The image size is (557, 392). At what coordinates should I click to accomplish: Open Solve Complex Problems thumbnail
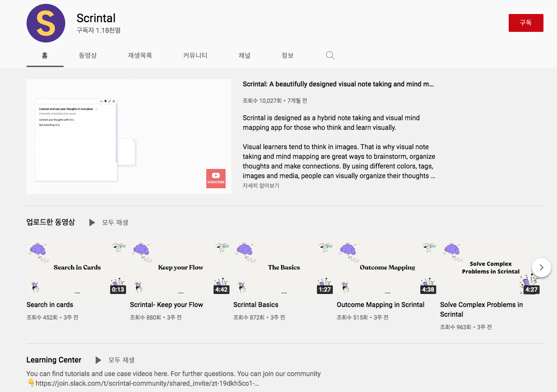click(490, 267)
